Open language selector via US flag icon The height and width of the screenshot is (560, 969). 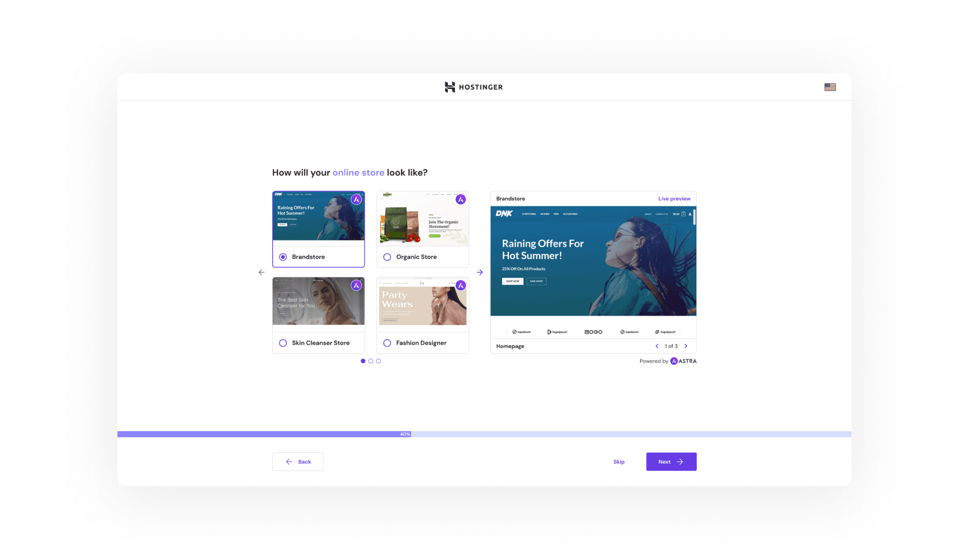tap(830, 87)
